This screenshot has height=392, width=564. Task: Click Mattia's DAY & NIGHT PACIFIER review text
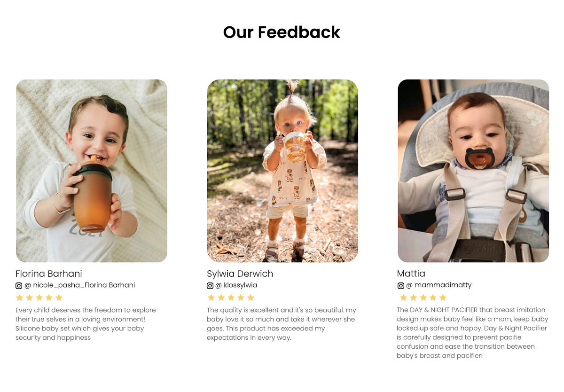point(472,333)
